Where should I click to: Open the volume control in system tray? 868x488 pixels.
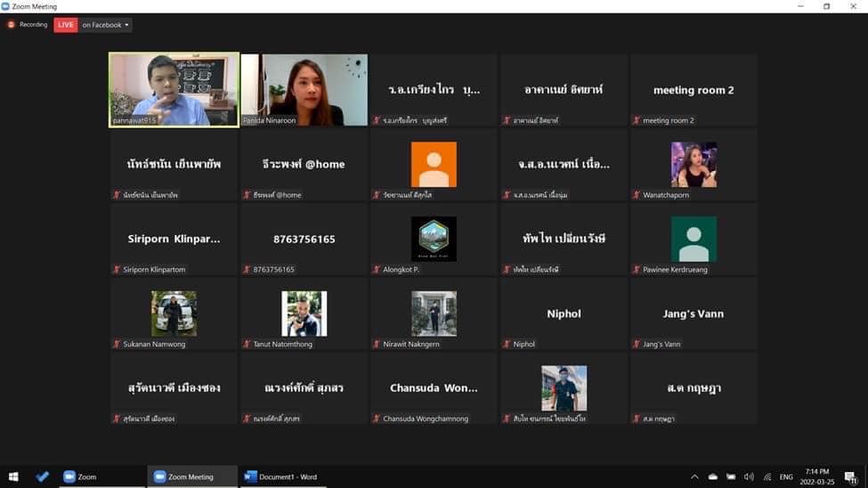[x=749, y=476]
